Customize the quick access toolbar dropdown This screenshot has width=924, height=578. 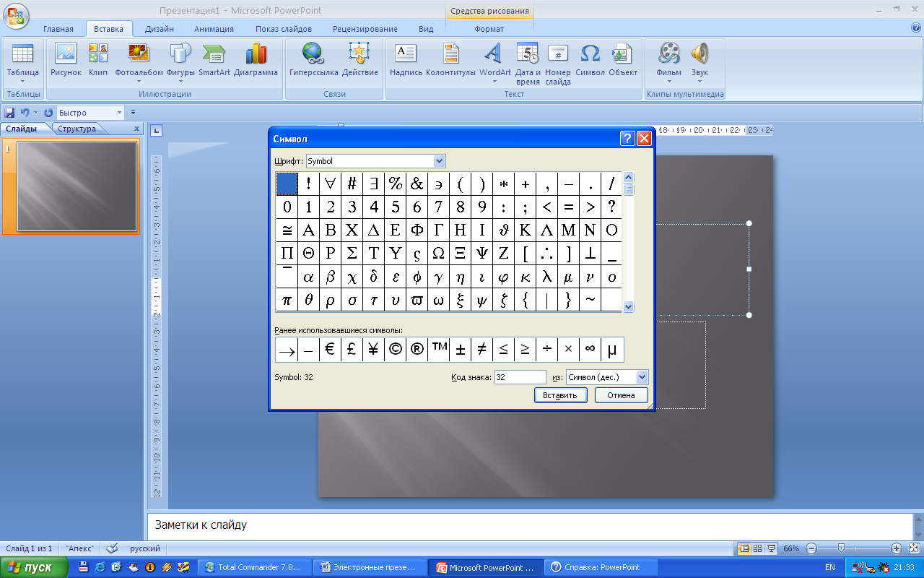tap(133, 113)
